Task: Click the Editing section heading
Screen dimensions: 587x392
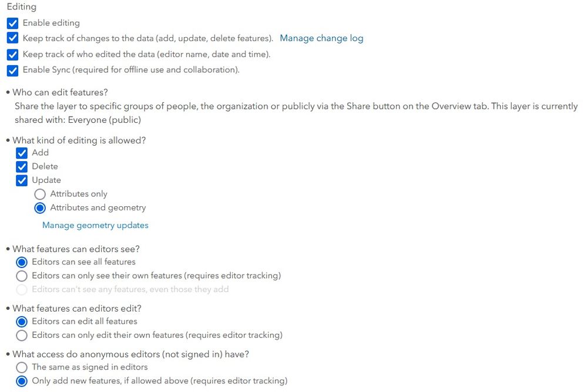Action: [x=21, y=7]
